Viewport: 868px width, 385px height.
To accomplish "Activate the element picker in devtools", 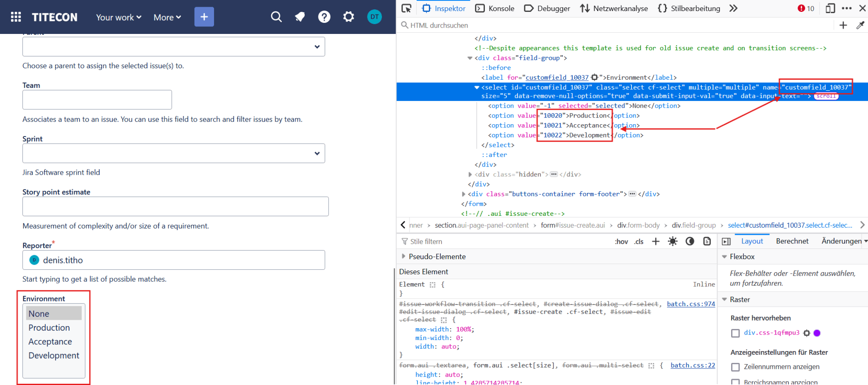I will click(406, 8).
